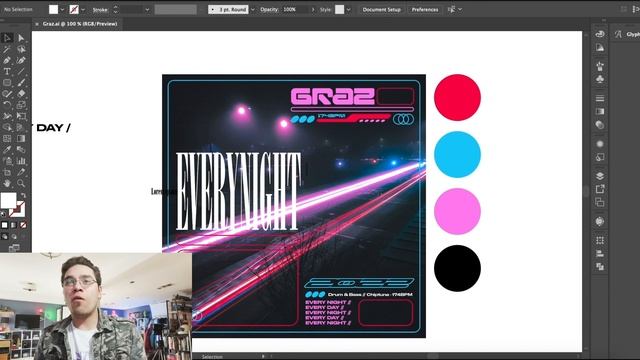Close the Graz.ai document tab

pyautogui.click(x=37, y=24)
